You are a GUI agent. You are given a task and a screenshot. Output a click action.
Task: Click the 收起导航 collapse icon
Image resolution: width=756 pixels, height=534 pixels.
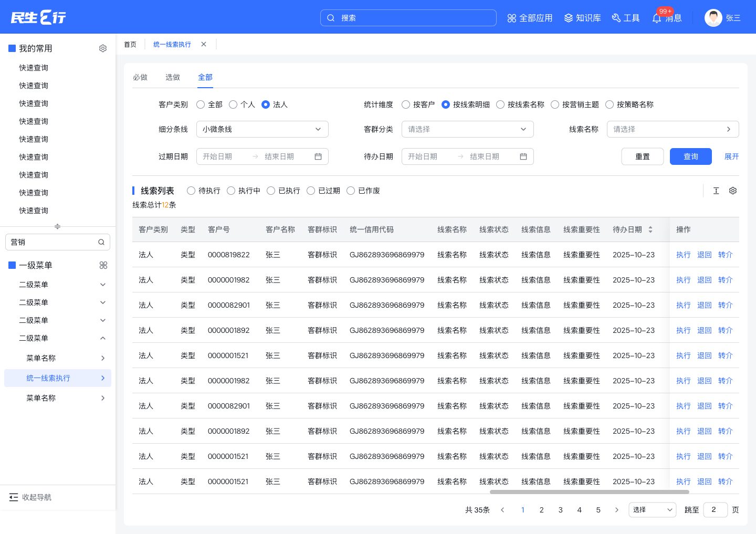click(14, 497)
